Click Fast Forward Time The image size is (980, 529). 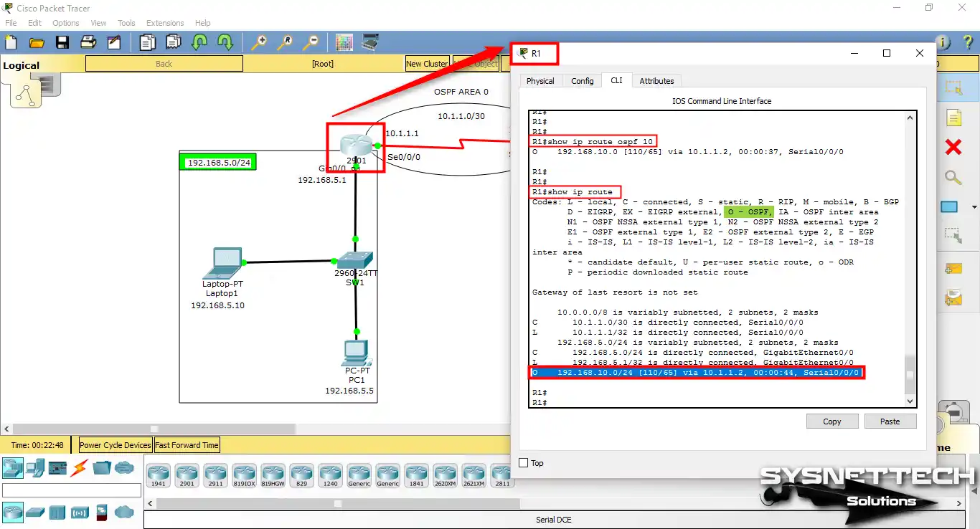pos(187,445)
